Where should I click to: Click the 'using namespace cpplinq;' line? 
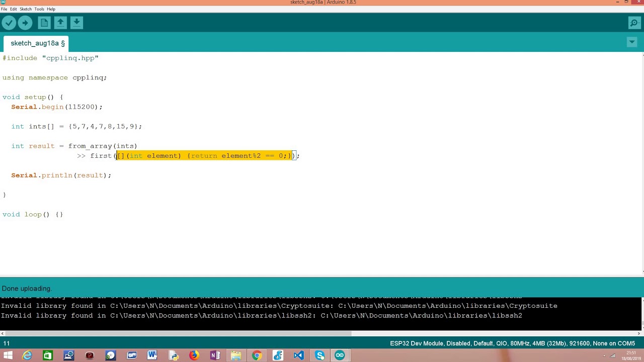[54, 77]
